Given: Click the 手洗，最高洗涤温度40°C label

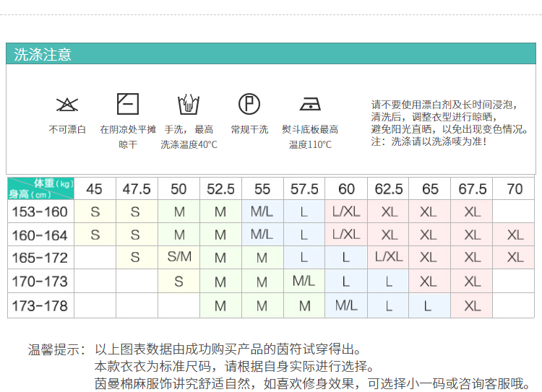Looking at the screenshot, I should [189, 136].
